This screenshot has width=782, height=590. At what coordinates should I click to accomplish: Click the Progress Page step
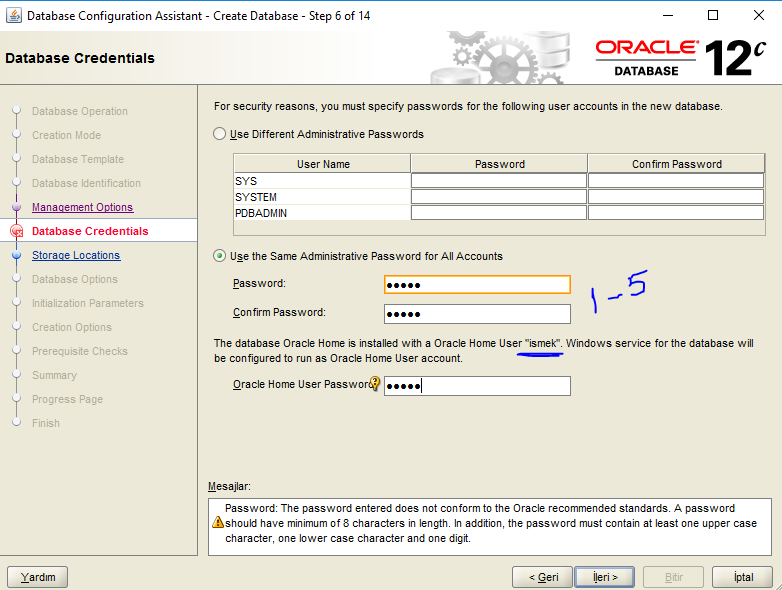[67, 399]
